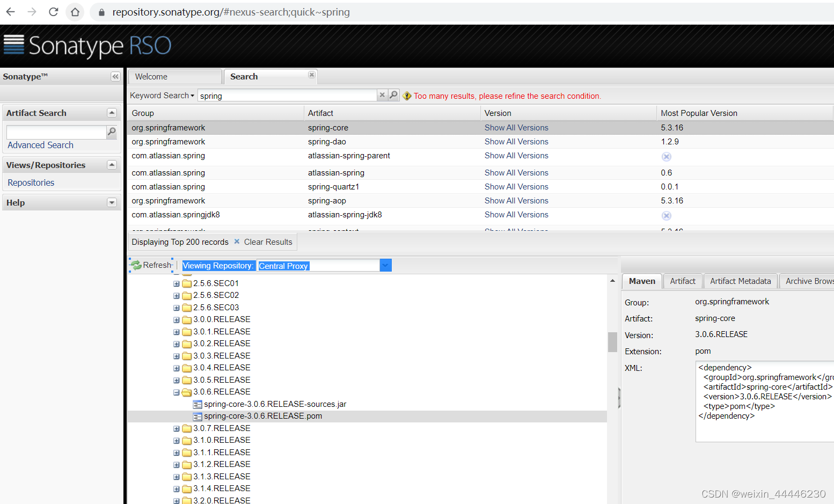Screen dimensions: 834x504
Task: Click the keyword search box containing spring
Action: click(x=287, y=96)
